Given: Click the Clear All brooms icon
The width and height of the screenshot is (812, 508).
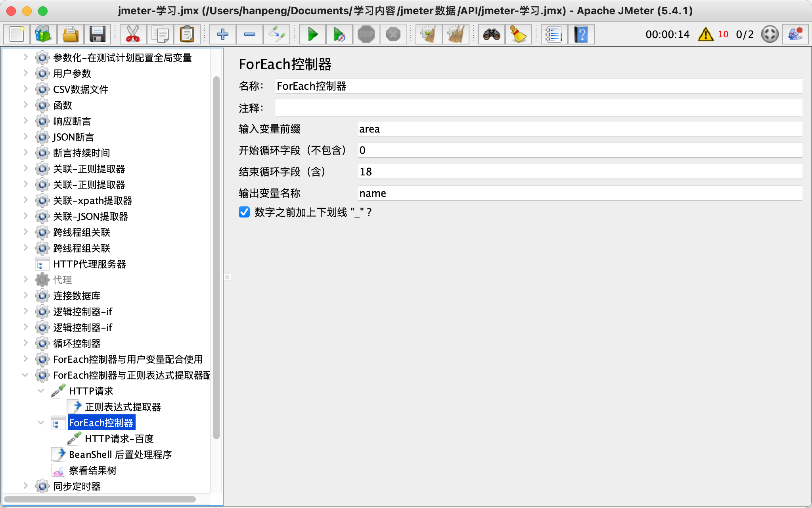Looking at the screenshot, I should click(x=456, y=35).
